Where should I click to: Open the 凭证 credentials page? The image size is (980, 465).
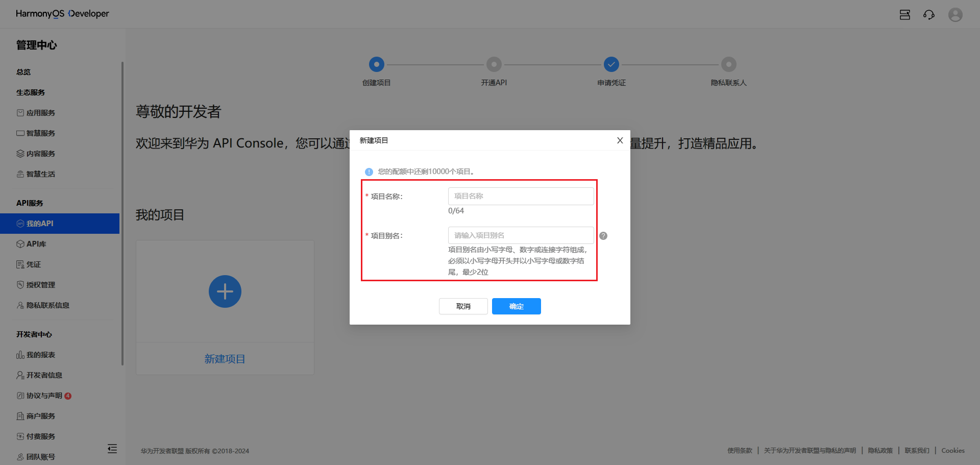33,264
